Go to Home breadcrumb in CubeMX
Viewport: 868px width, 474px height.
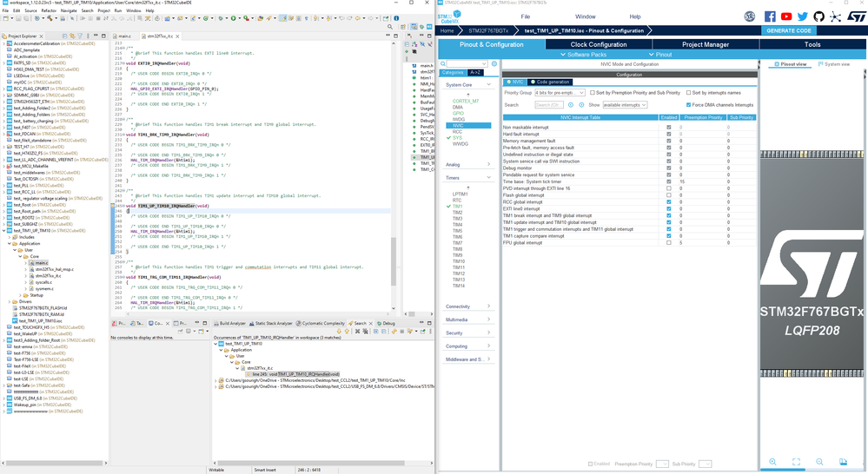point(447,31)
